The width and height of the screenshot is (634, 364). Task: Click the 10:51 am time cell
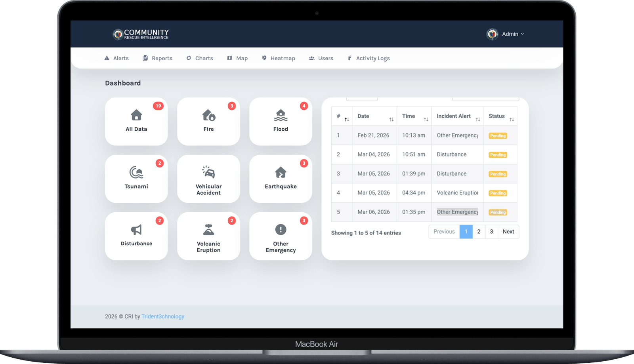click(414, 154)
